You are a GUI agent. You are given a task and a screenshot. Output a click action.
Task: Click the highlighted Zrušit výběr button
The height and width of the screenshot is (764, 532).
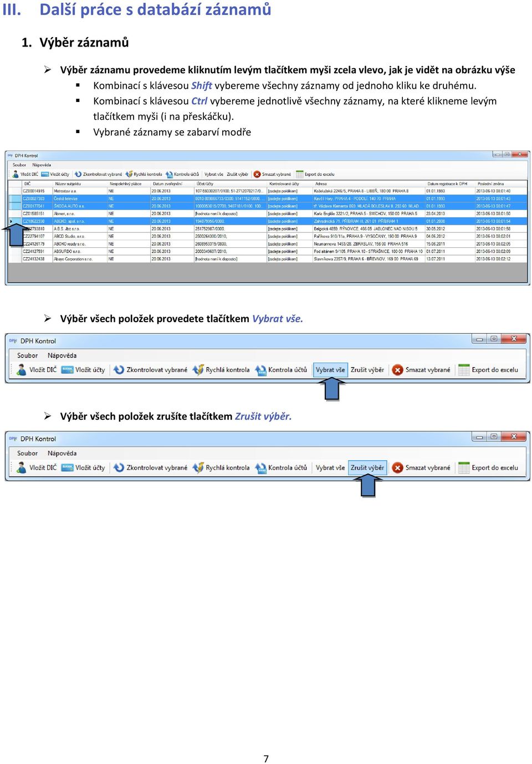point(367,467)
